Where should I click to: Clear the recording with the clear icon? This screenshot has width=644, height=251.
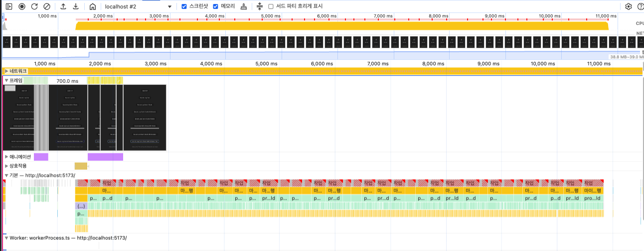(x=47, y=6)
